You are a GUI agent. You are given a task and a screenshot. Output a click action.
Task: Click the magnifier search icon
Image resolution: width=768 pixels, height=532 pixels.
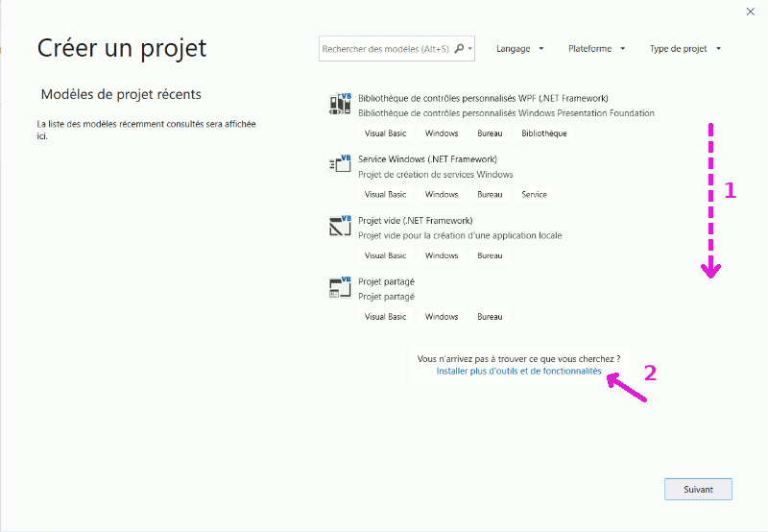pyautogui.click(x=459, y=49)
